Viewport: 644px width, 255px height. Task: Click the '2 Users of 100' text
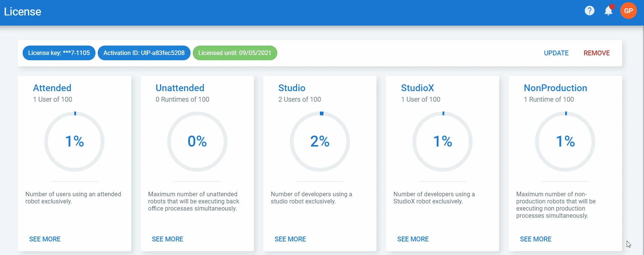[x=300, y=99]
